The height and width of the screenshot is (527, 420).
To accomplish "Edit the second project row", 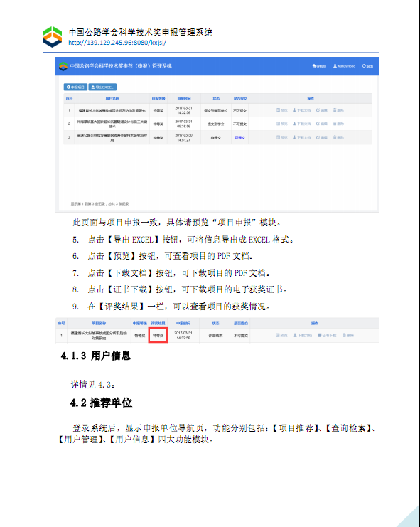I will [x=322, y=124].
